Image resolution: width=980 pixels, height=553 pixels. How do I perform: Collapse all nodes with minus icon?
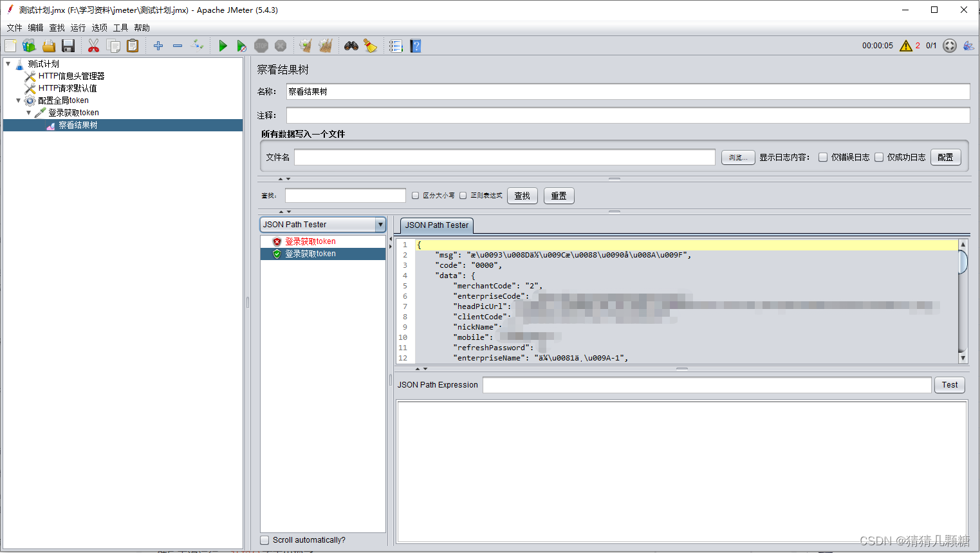(x=178, y=46)
